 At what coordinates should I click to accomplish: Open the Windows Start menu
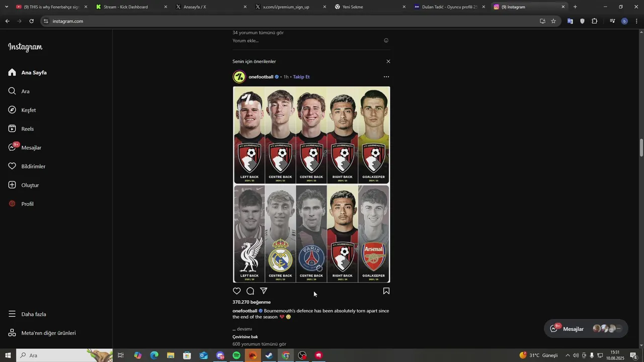pyautogui.click(x=8, y=355)
